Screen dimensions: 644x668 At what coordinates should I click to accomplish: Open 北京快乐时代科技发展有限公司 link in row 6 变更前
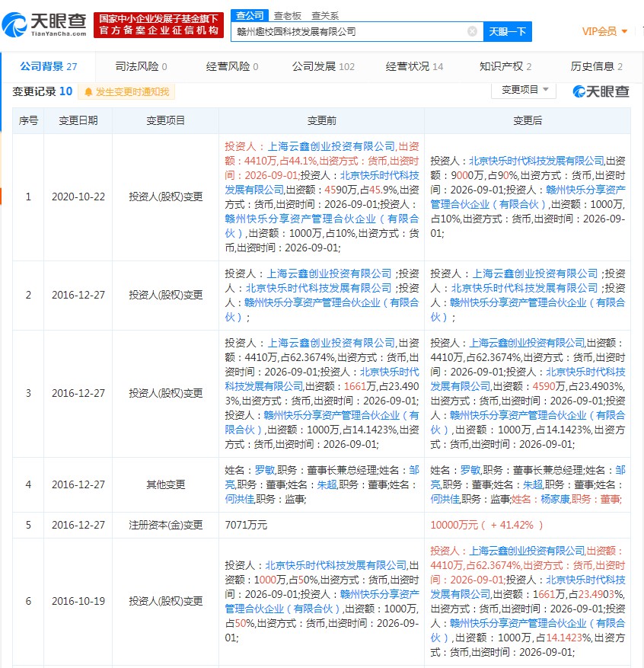(336, 565)
